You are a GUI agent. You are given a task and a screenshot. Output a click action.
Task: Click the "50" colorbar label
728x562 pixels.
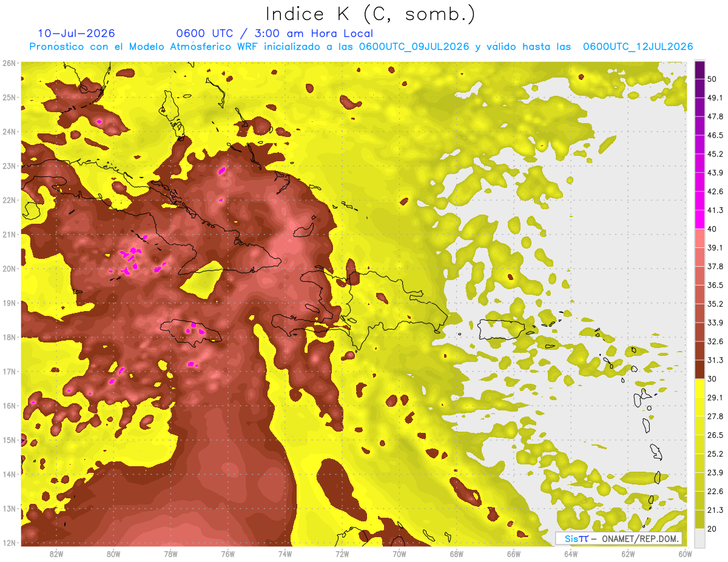[x=712, y=79]
